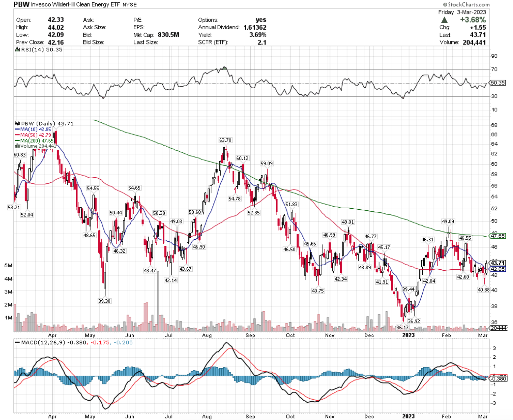Click the green up-triangle change indicator
Image resolution: width=513 pixels, height=420 pixels.
(444, 20)
